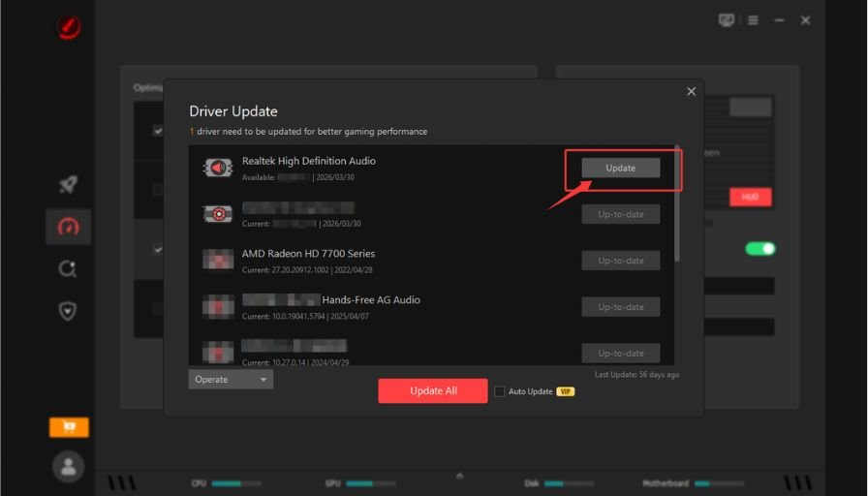
Task: Click the Hands-Free AG Audio driver icon
Action: click(x=218, y=306)
